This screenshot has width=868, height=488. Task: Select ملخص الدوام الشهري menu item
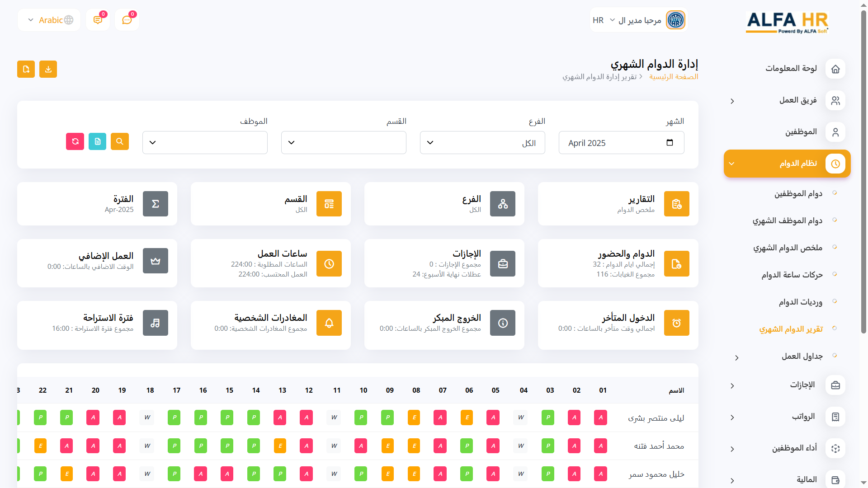pyautogui.click(x=787, y=248)
